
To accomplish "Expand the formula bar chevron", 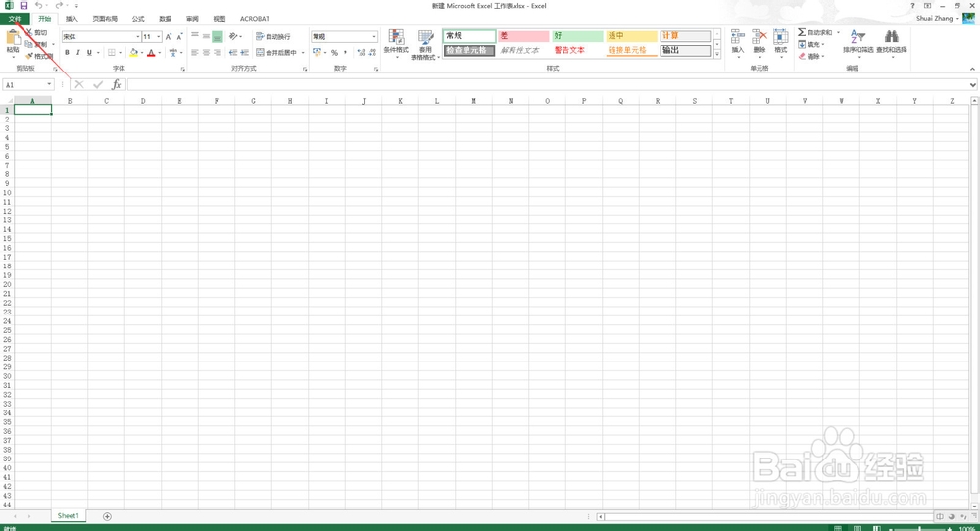I will (x=973, y=85).
